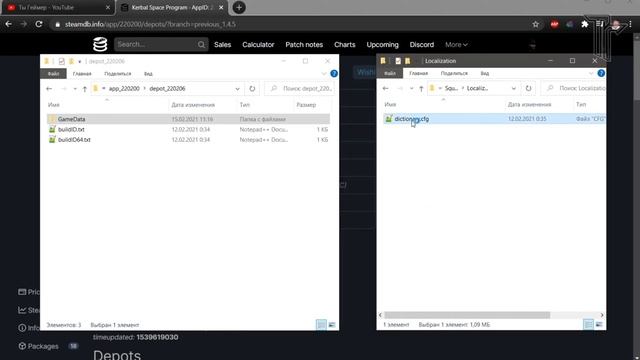Click the dictionary.cfg file icon
The image size is (640, 360).
click(x=389, y=119)
